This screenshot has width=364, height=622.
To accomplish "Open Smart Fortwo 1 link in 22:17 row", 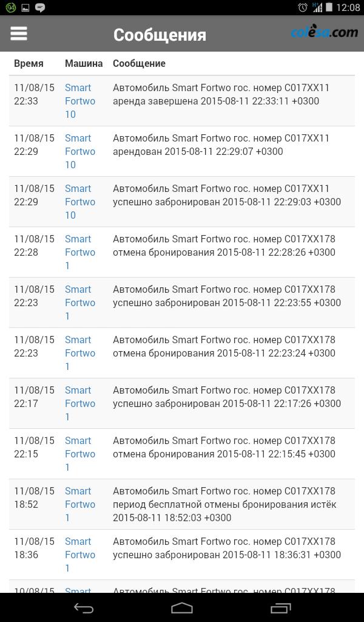I will 79,403.
